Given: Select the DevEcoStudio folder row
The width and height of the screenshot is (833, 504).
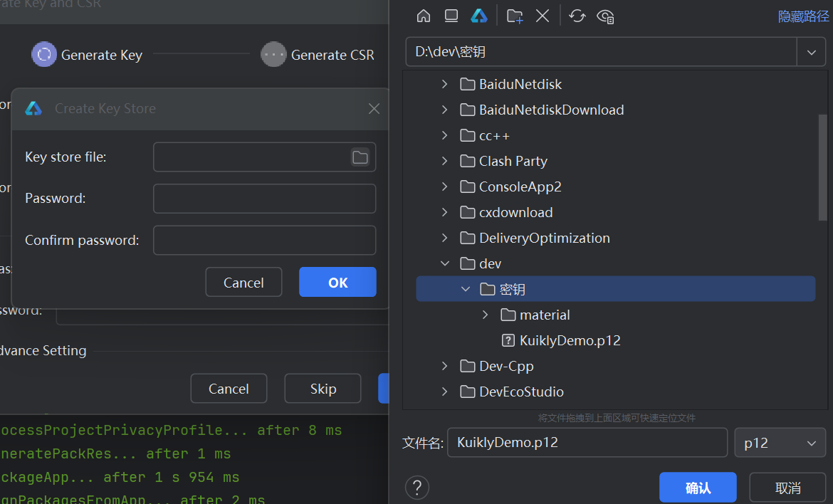Looking at the screenshot, I should point(616,392).
